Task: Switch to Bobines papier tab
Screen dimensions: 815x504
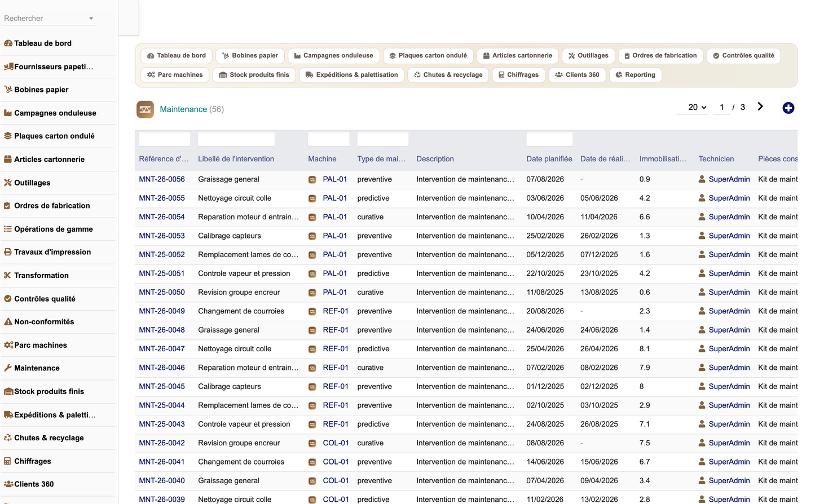Action: click(250, 56)
